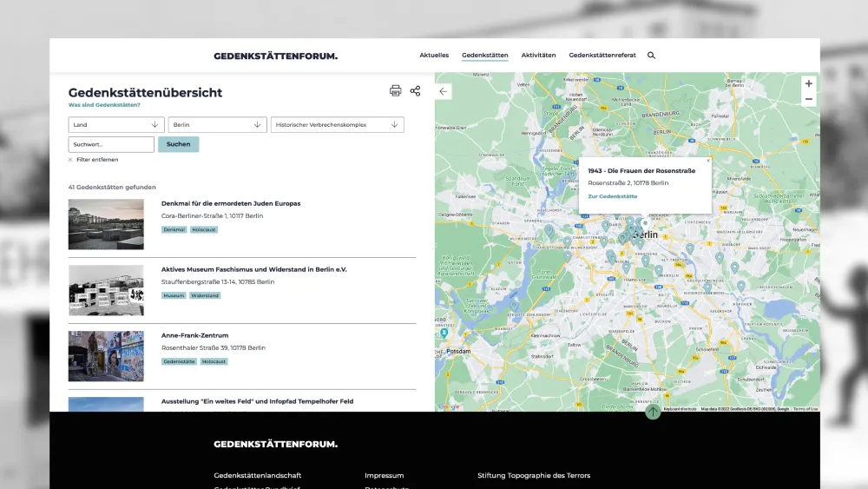The width and height of the screenshot is (868, 489).
Task: Close the Rosenstraße map popup
Action: pyautogui.click(x=707, y=161)
